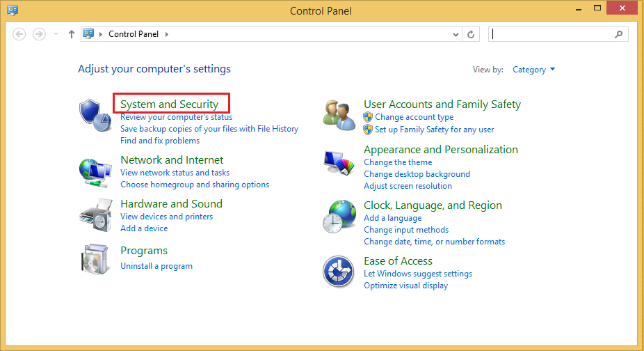Image resolution: width=644 pixels, height=351 pixels.
Task: Open the View by Category dropdown
Action: pos(533,70)
